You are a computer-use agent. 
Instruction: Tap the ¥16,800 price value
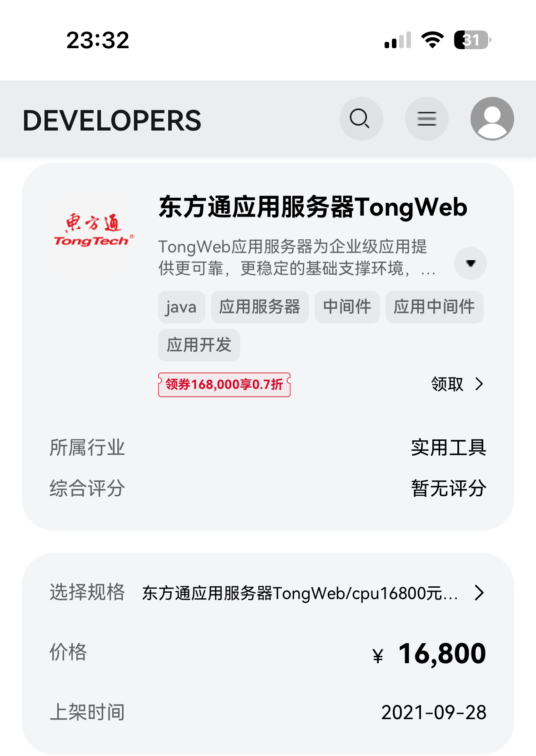tap(429, 654)
